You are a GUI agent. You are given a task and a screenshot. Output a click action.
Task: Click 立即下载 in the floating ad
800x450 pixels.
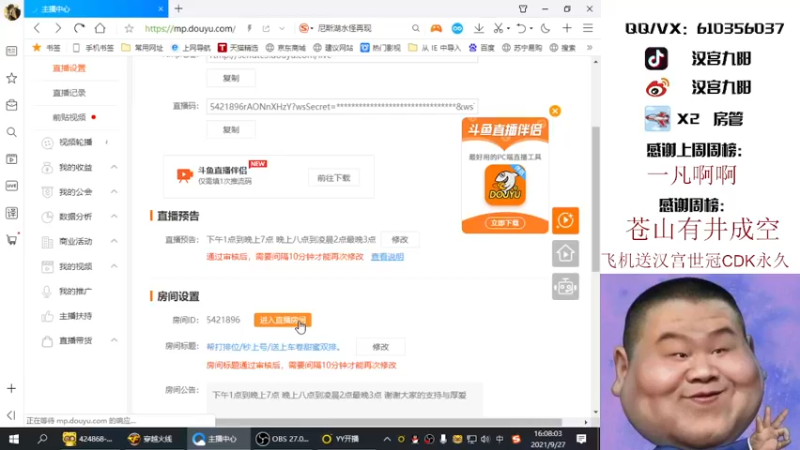(505, 223)
